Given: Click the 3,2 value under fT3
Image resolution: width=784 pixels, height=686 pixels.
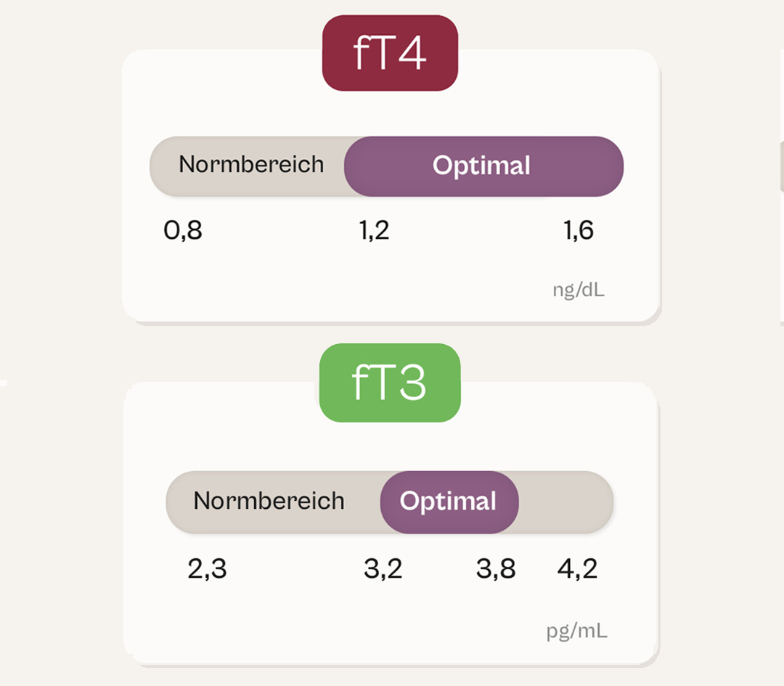Looking at the screenshot, I should point(383,569).
